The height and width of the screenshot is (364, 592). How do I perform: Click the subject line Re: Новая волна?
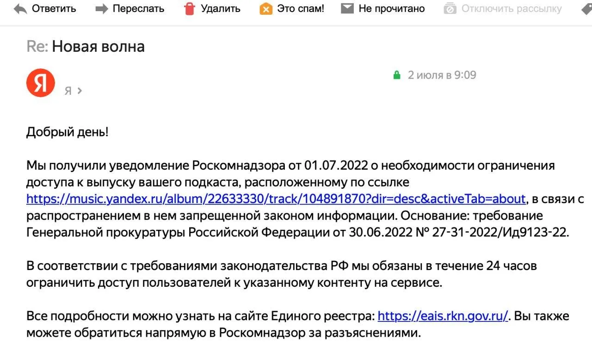86,46
